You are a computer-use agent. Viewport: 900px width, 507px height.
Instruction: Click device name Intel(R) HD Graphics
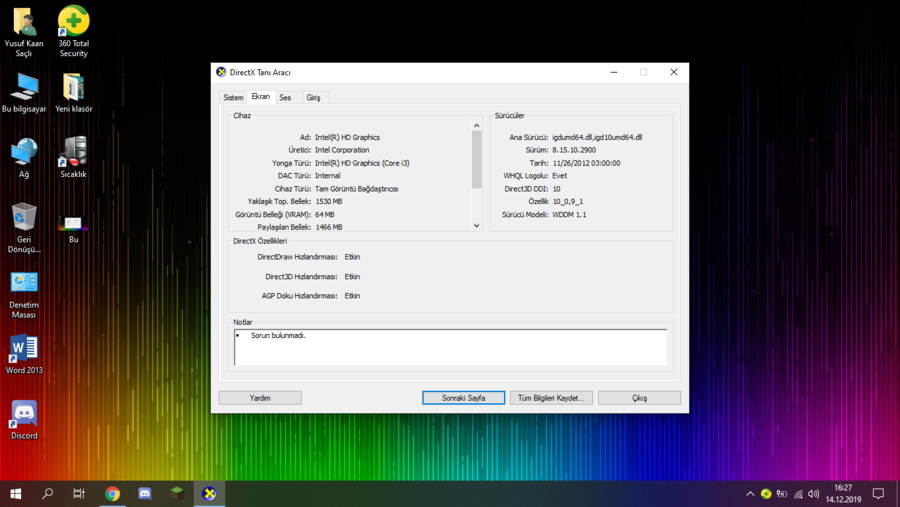347,137
